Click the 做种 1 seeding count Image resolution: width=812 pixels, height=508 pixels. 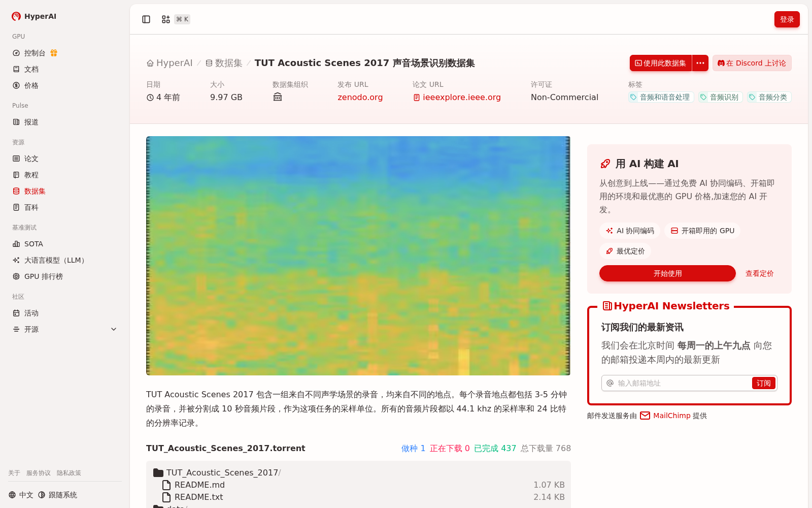point(413,448)
